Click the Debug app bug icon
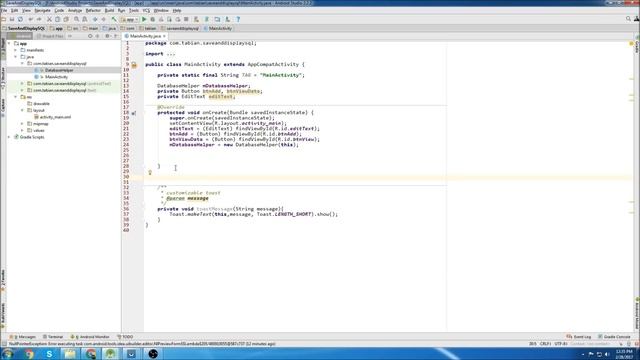Viewport: 640px width, 360px height. pos(153,19)
